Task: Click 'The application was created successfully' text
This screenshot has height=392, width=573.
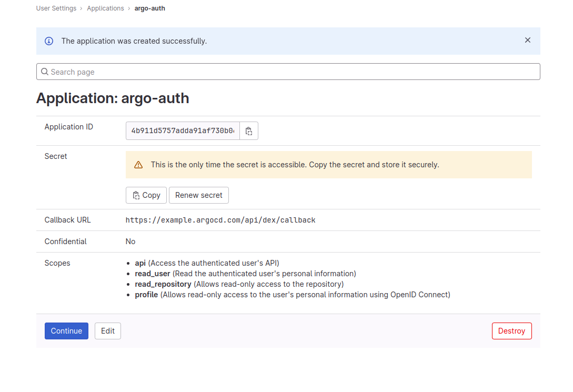Action: (x=134, y=41)
